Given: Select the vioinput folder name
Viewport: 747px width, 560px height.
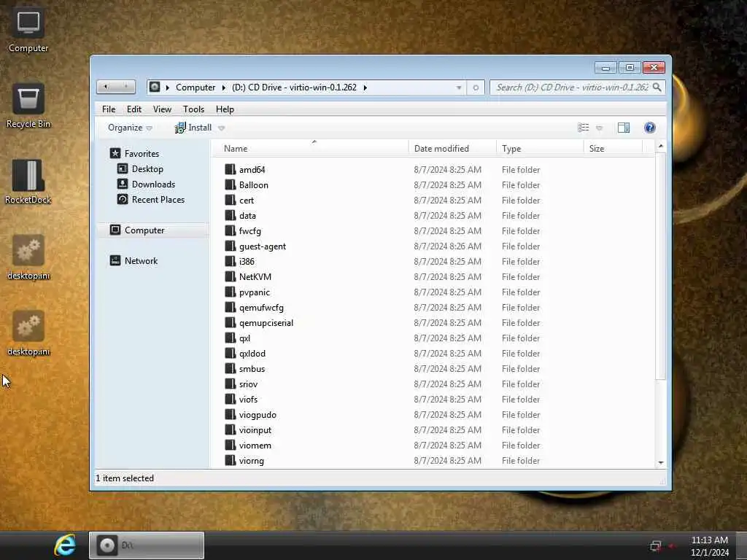Looking at the screenshot, I should (255, 430).
